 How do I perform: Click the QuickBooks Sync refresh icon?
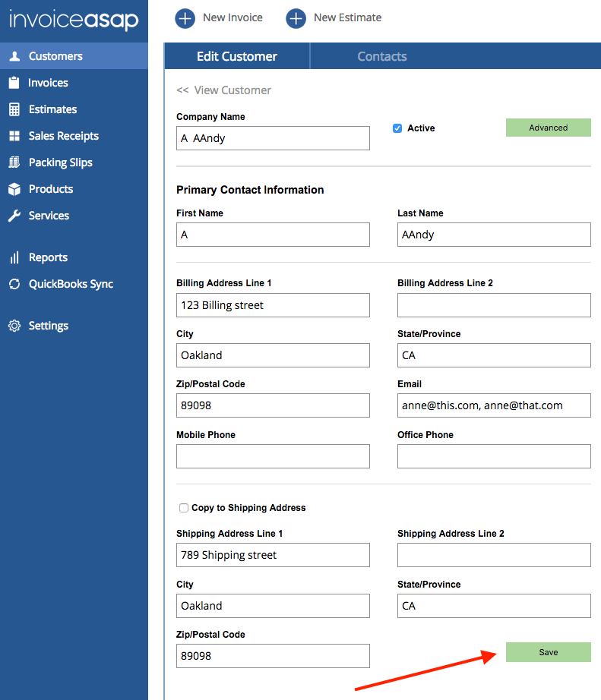point(14,284)
